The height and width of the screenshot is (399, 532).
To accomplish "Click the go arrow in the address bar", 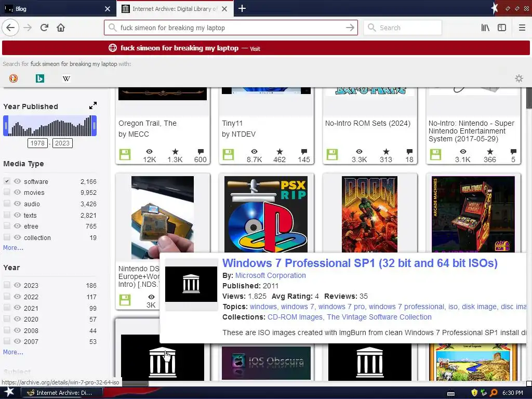I will pos(350,28).
